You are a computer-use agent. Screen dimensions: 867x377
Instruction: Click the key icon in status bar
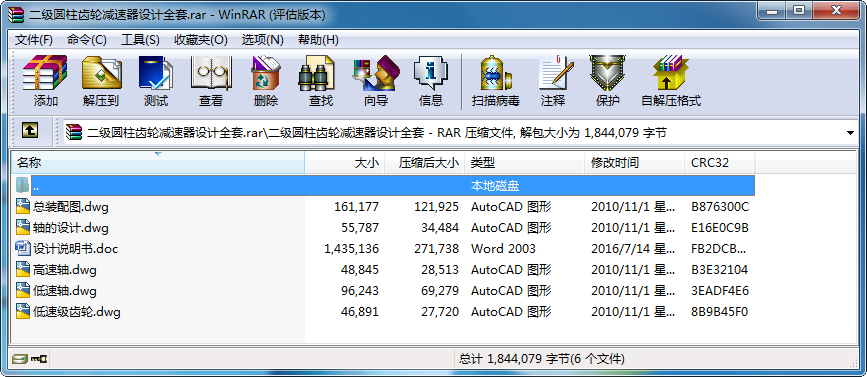click(x=40, y=359)
